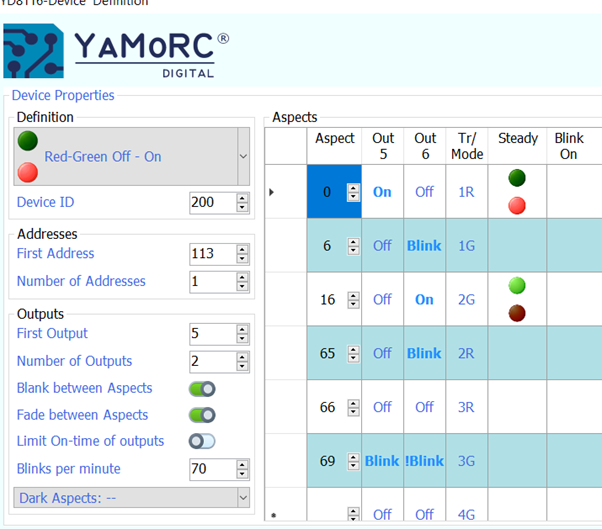602x529 pixels.
Task: Click Out 6 'On' in aspect 16 row
Action: (x=425, y=299)
